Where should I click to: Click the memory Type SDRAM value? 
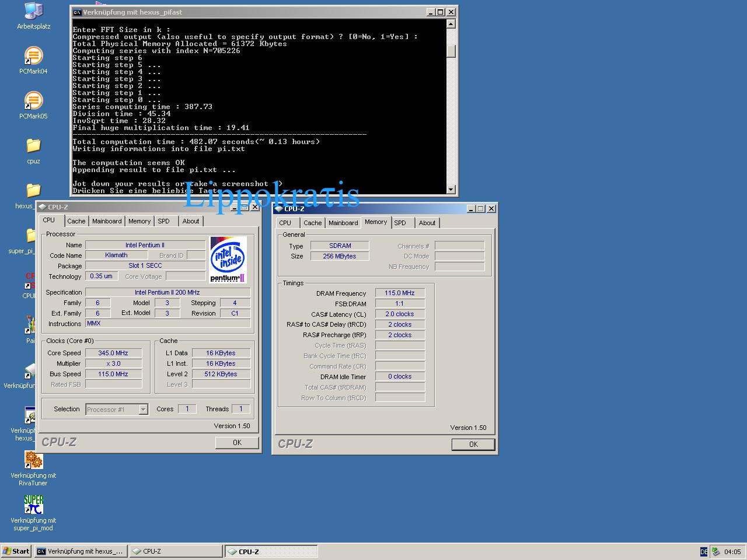(340, 246)
